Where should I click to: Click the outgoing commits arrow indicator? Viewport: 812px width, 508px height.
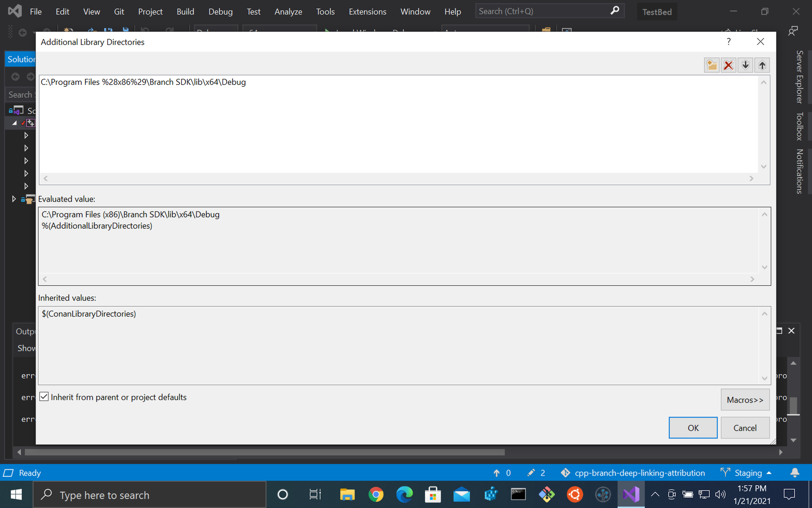click(497, 473)
